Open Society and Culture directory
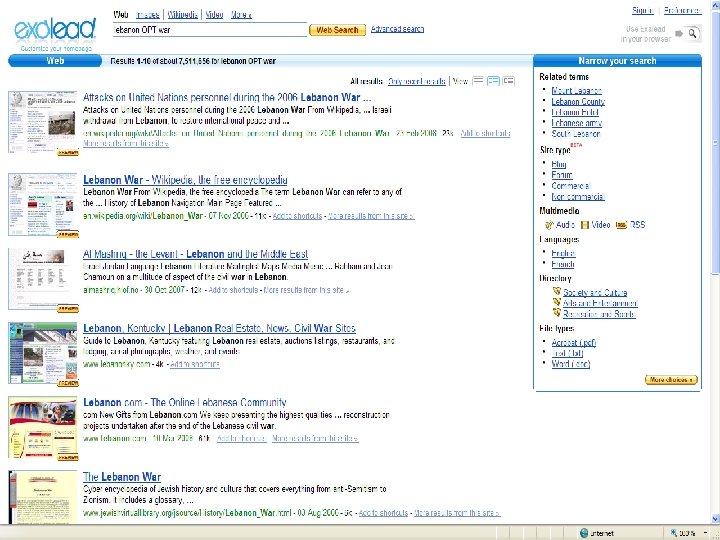The width and height of the screenshot is (720, 540). tap(595, 292)
